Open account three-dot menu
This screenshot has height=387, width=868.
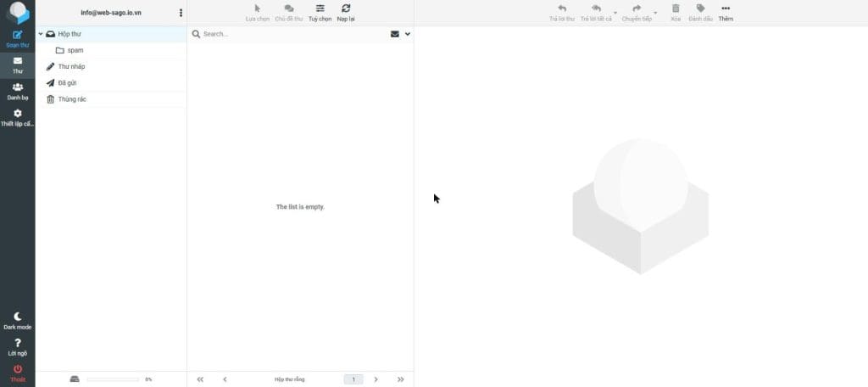pyautogui.click(x=181, y=13)
